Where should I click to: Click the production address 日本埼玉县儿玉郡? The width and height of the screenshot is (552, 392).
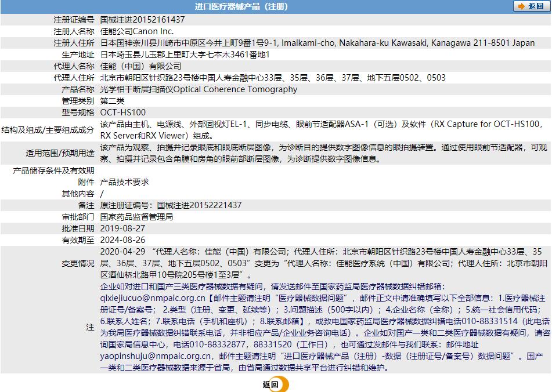coord(185,55)
